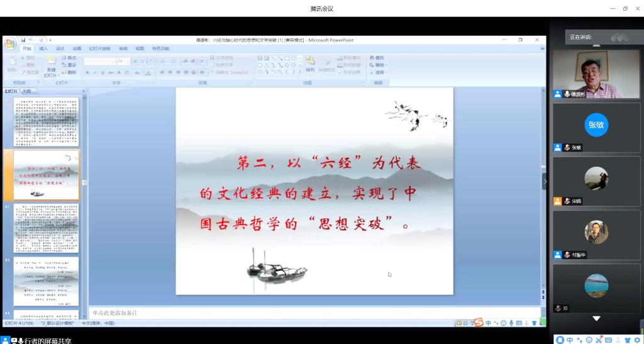The height and width of the screenshot is (344, 644).
Task: Click the Find (查找) icon
Action: tap(378, 58)
